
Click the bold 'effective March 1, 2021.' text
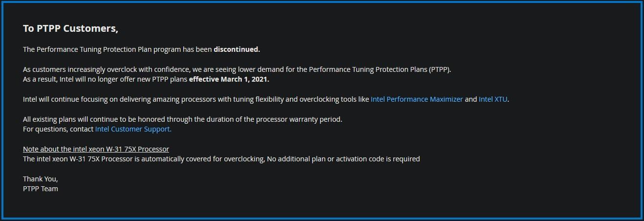pos(229,79)
